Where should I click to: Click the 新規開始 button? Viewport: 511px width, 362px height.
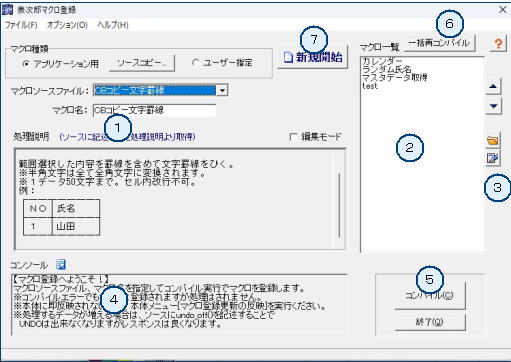(x=313, y=57)
